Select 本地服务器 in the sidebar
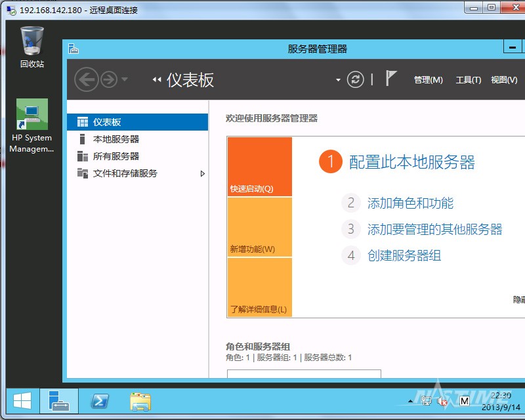This screenshot has height=420, width=525. click(138, 139)
